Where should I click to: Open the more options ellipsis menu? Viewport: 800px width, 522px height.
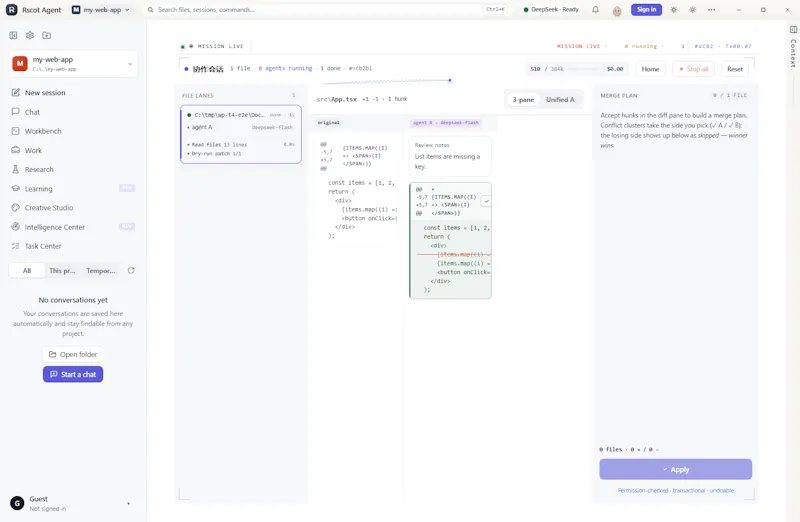[x=711, y=10]
